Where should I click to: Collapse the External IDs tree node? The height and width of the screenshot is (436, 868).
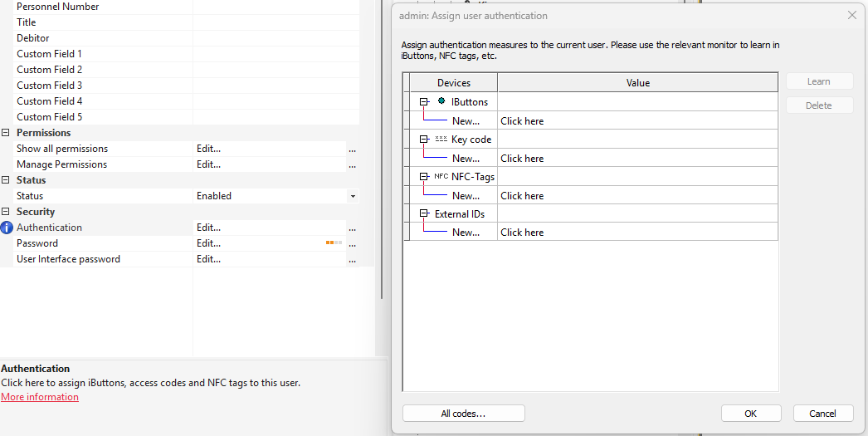(x=424, y=214)
